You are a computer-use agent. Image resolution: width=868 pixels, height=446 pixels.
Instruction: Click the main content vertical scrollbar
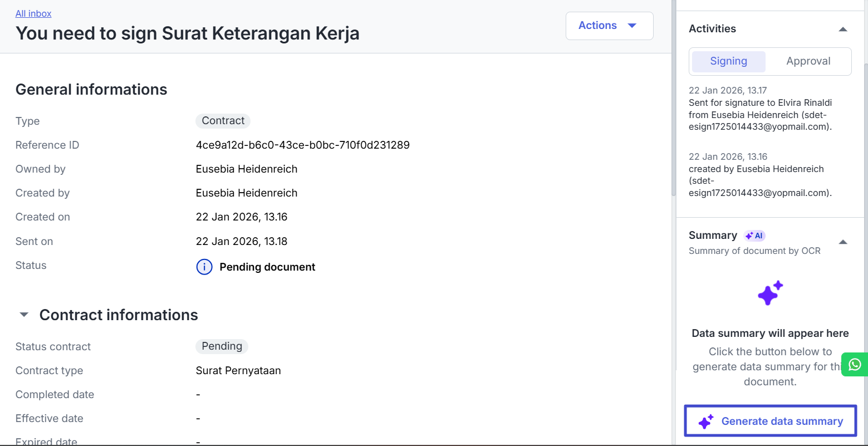pyautogui.click(x=673, y=111)
